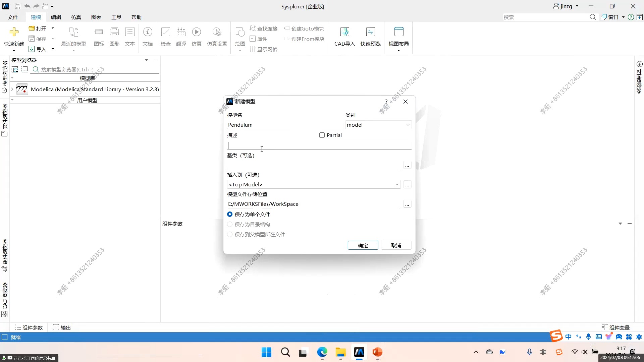The height and width of the screenshot is (362, 644).
Task: Open the <Top Model> insert-into dropdown
Action: 314,184
